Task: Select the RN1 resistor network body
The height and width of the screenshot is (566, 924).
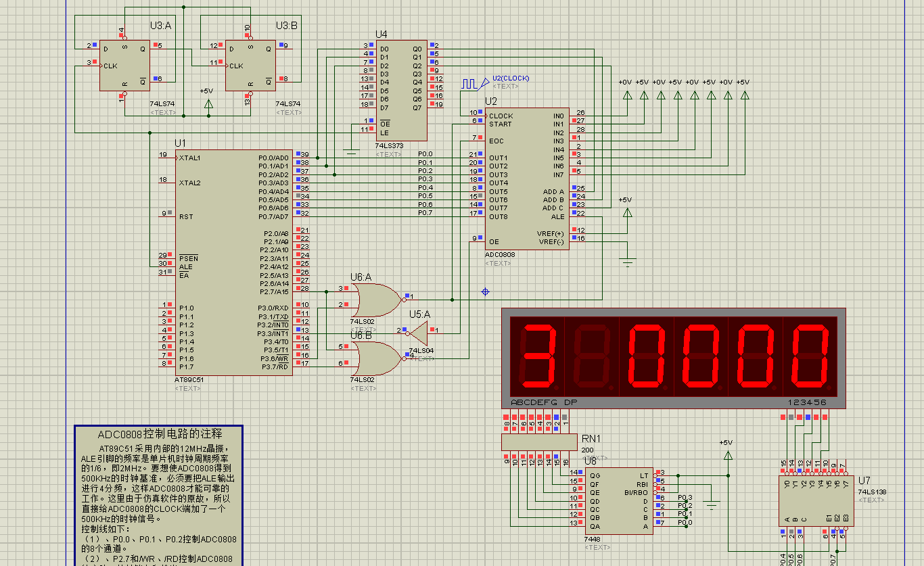Action: pyautogui.click(x=540, y=442)
